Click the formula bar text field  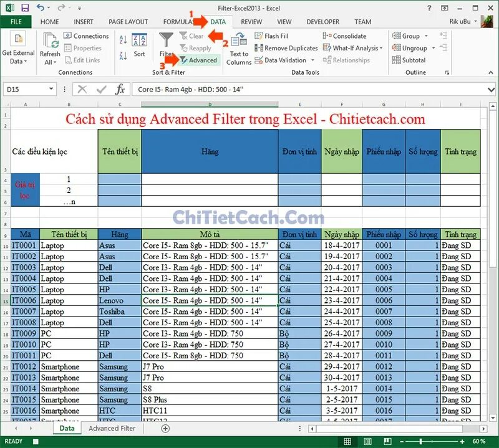point(309,89)
